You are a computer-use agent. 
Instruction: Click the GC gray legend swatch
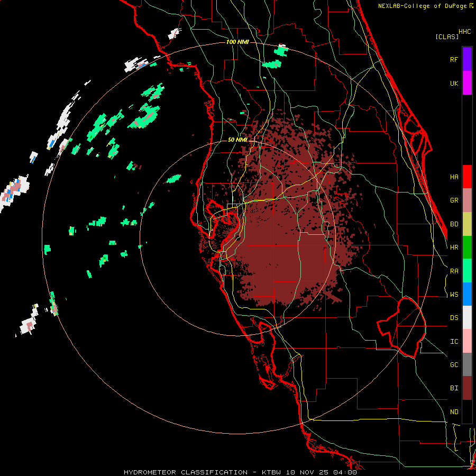pos(467,365)
